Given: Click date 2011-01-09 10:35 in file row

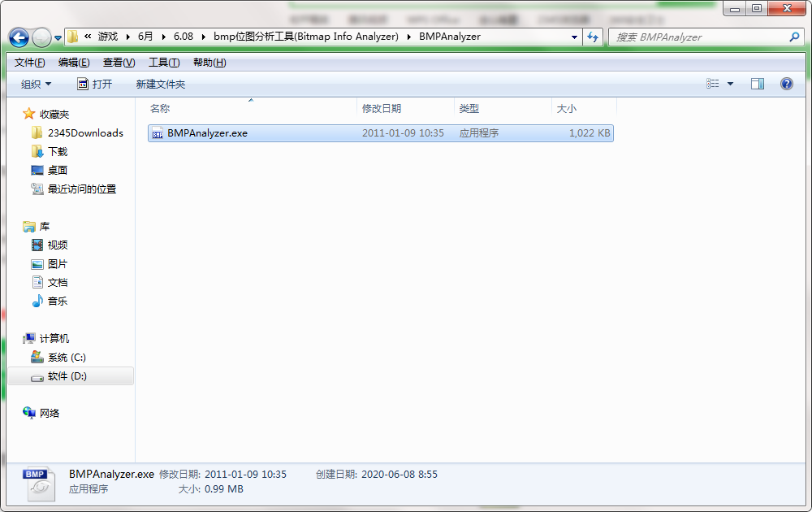Looking at the screenshot, I should [403, 133].
